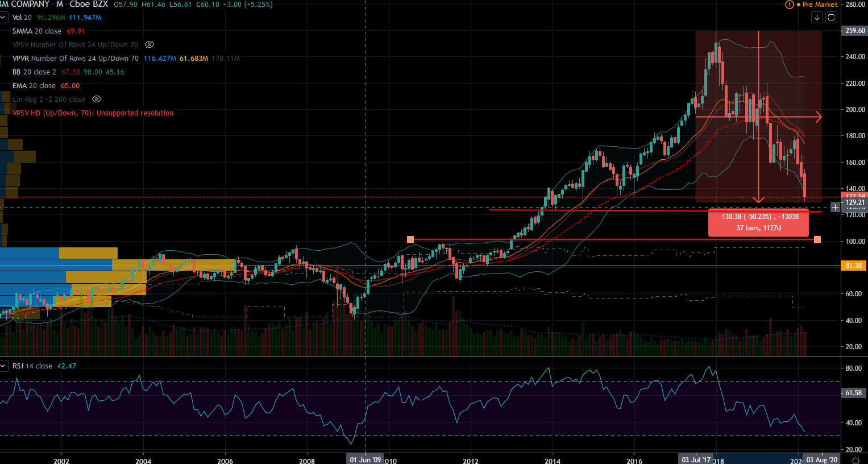Select the EMA 20 close indicator legend
Image resolution: width=868 pixels, height=464 pixels.
(34, 85)
